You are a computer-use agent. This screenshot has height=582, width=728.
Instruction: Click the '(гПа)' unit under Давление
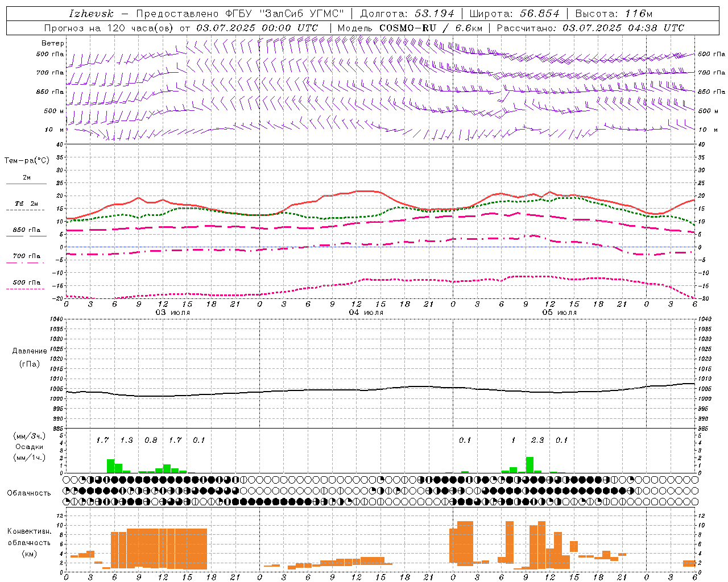[30, 364]
